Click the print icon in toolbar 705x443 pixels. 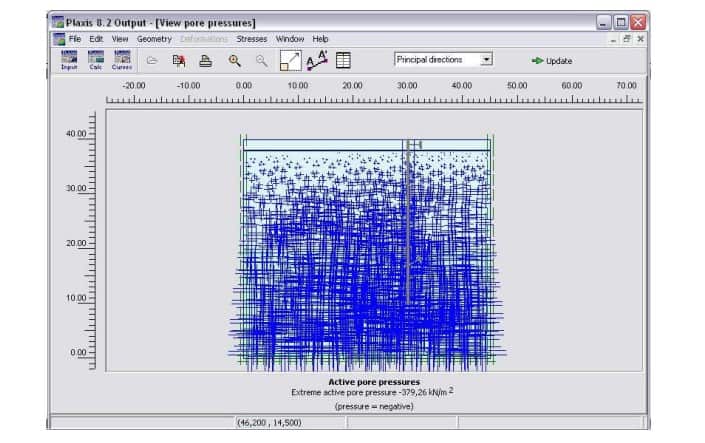tap(205, 61)
